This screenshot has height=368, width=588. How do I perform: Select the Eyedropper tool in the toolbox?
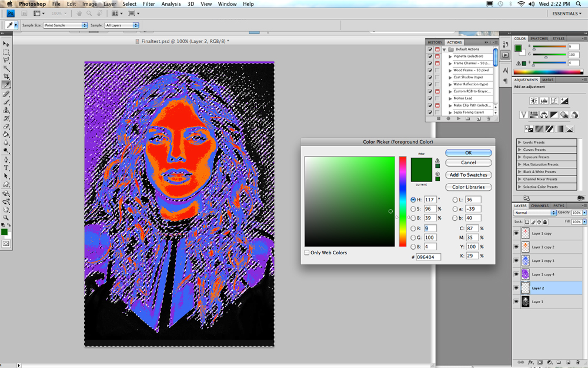point(6,85)
